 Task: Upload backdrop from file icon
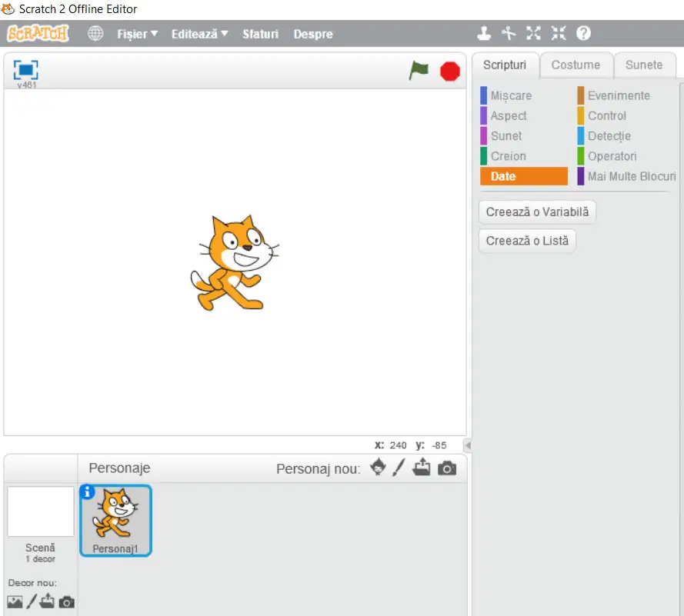(47, 601)
